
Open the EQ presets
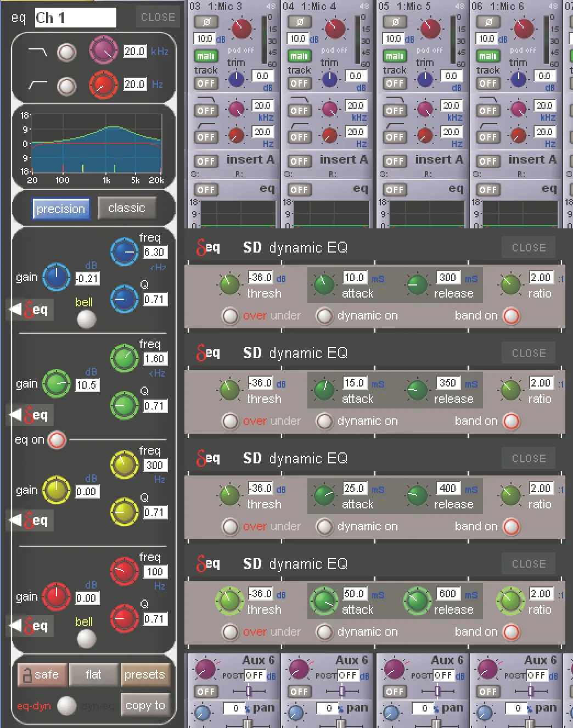click(x=145, y=675)
